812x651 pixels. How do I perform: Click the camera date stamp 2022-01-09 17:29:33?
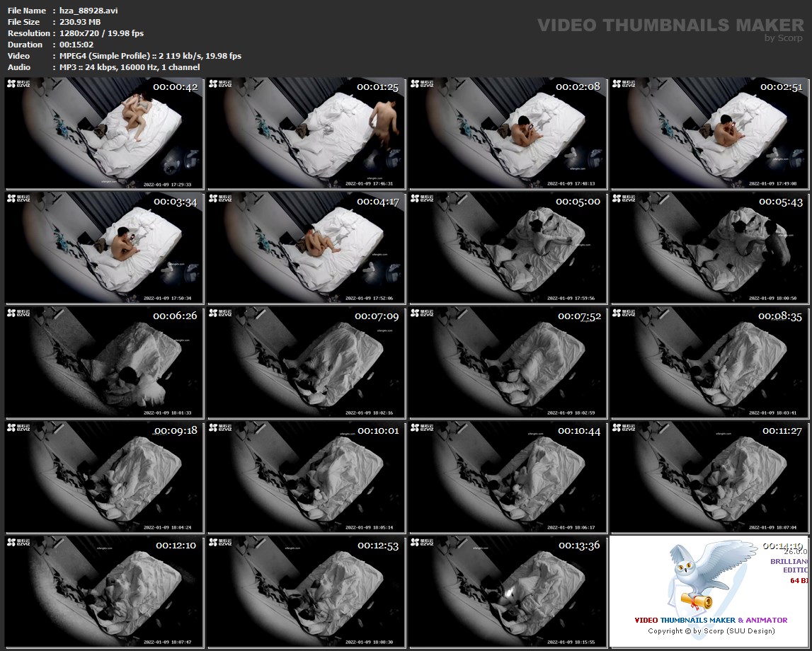(x=167, y=184)
